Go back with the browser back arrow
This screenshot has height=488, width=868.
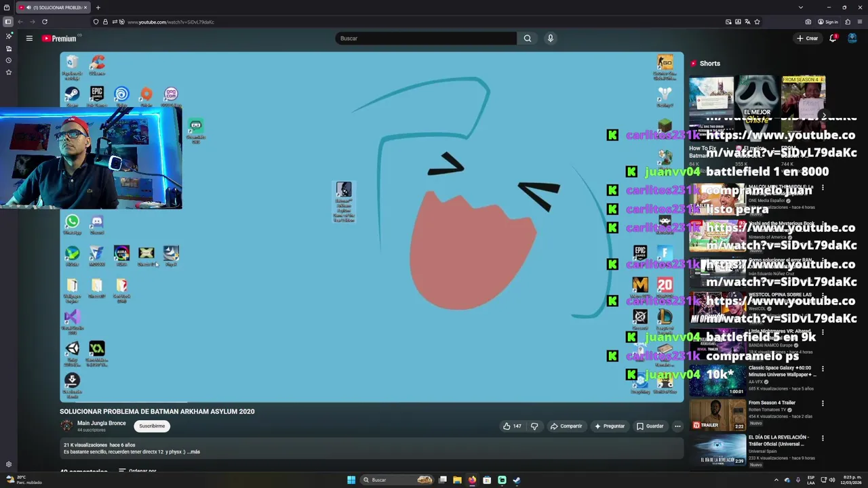[x=20, y=22]
